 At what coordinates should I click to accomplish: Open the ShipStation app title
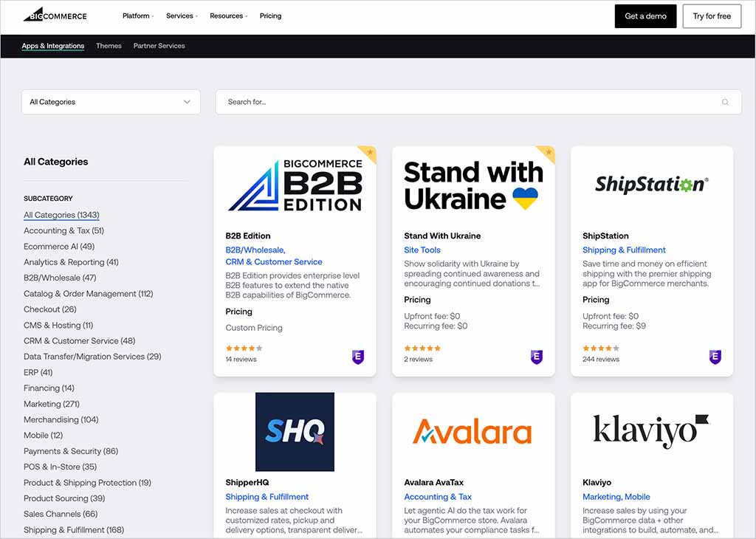(605, 236)
